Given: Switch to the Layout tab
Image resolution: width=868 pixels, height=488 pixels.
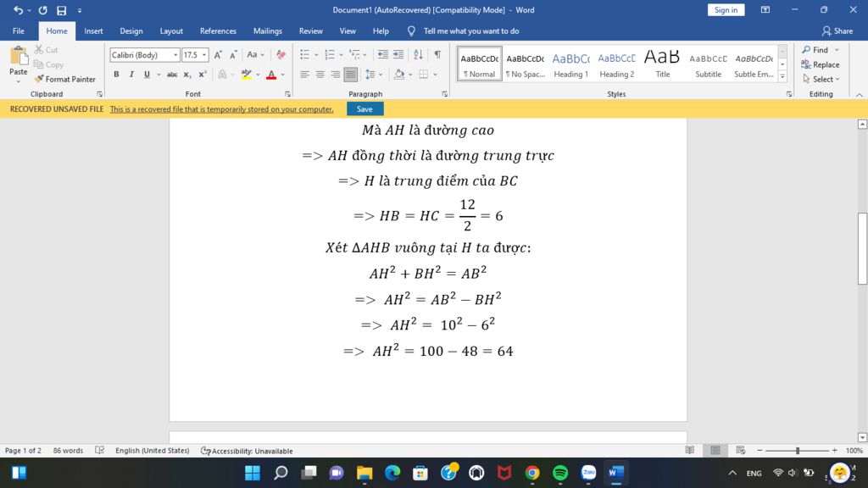Looking at the screenshot, I should tap(171, 31).
